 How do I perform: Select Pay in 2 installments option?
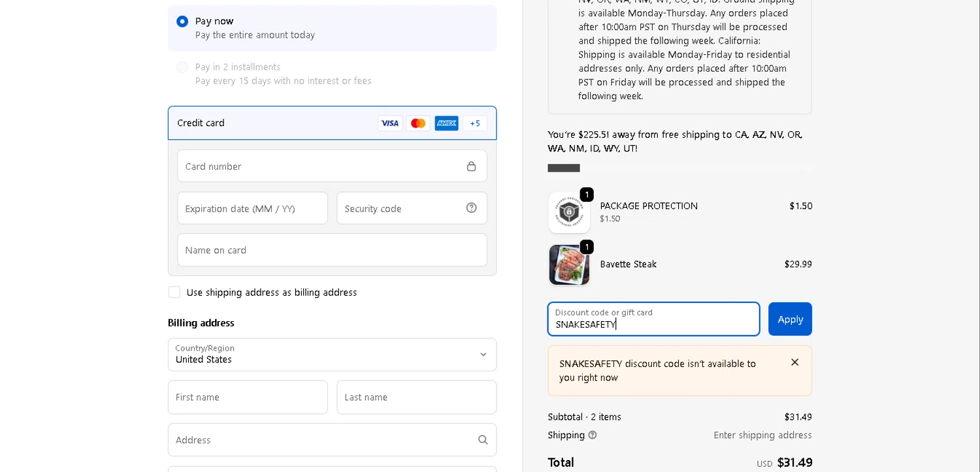click(x=182, y=67)
